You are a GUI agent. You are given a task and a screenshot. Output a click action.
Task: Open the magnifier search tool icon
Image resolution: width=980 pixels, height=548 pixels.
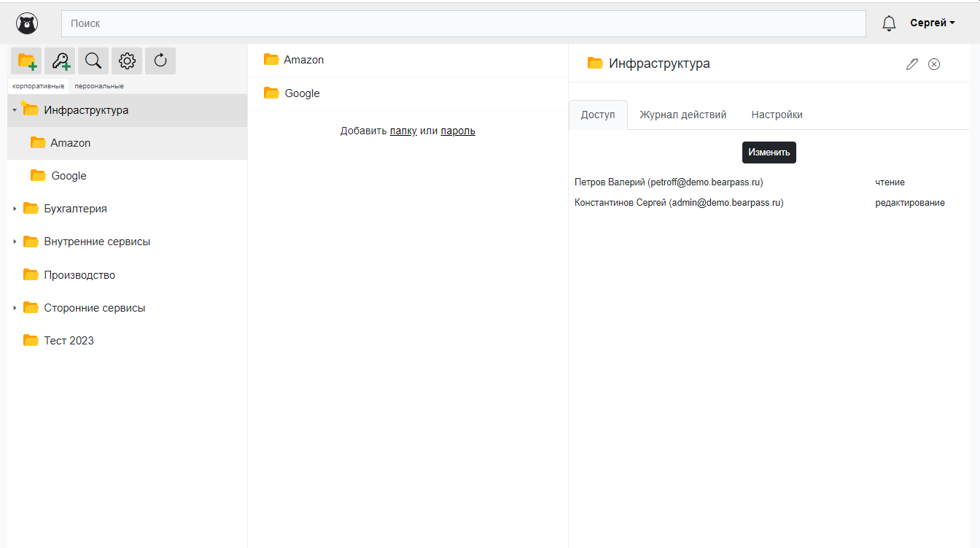tap(93, 61)
